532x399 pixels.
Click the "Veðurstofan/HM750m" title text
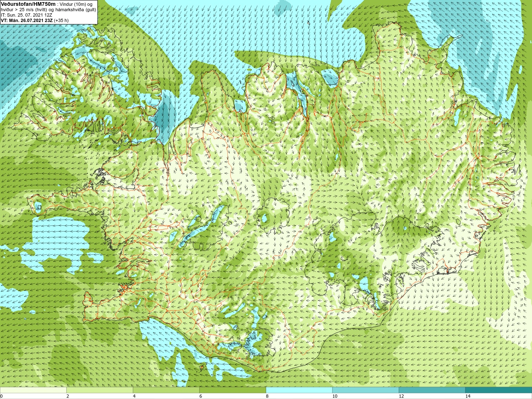pyautogui.click(x=28, y=4)
